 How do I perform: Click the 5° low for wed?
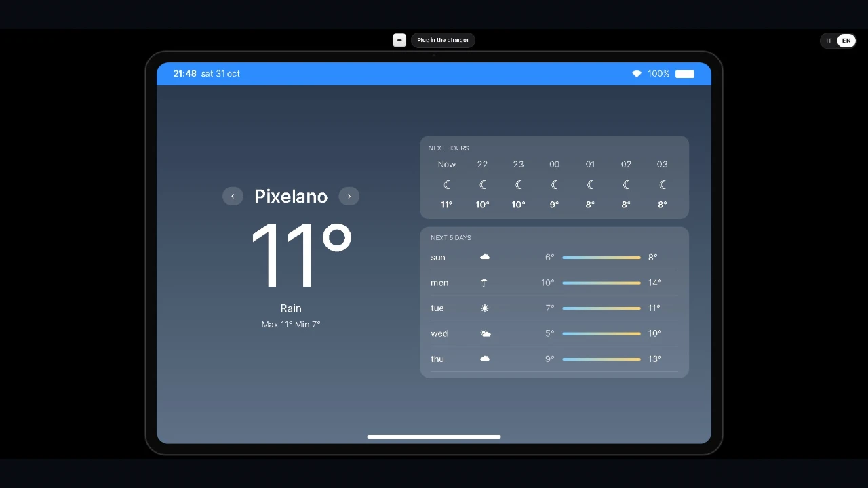pos(549,333)
